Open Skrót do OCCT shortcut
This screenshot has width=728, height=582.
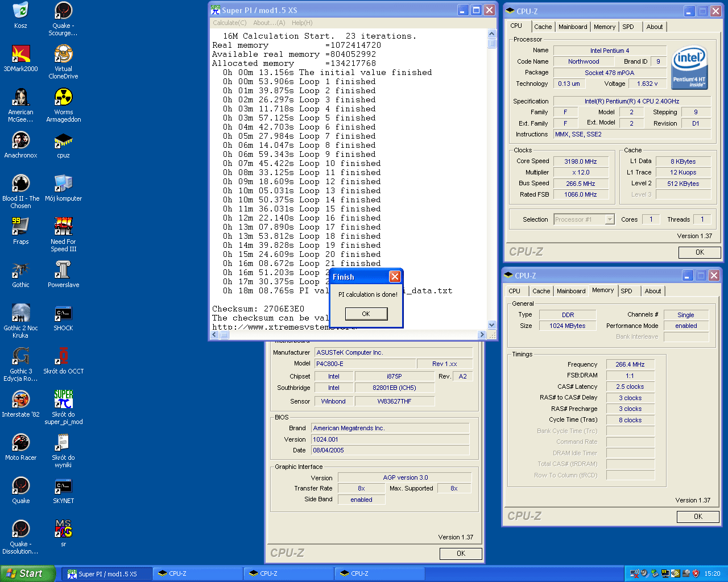click(x=63, y=361)
